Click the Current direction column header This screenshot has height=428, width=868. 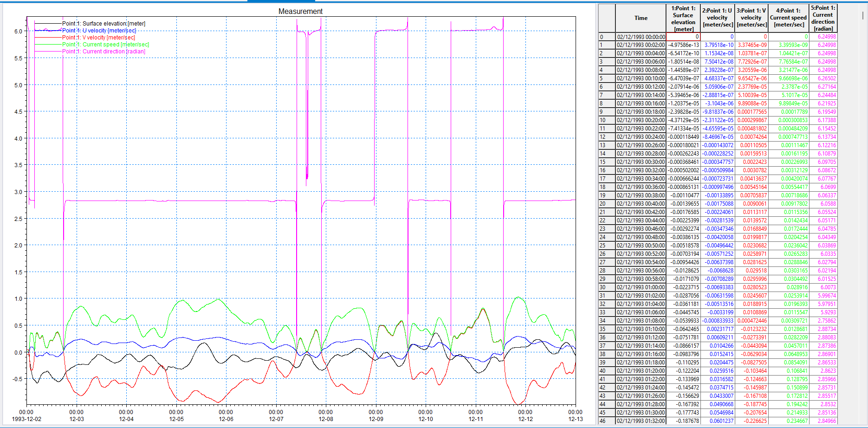(x=823, y=18)
